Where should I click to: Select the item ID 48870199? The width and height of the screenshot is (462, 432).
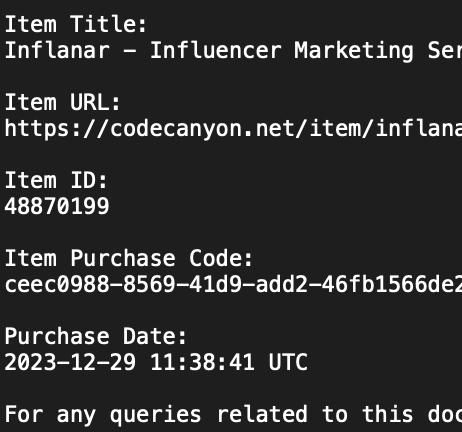pos(57,206)
